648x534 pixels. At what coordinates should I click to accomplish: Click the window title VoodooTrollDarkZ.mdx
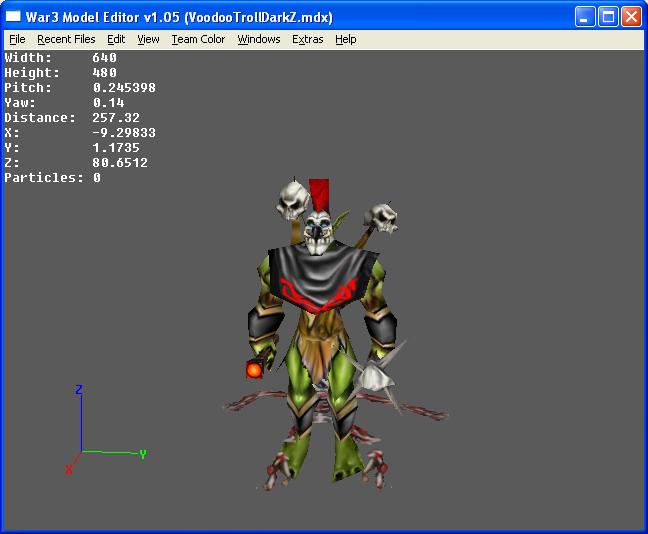259,17
